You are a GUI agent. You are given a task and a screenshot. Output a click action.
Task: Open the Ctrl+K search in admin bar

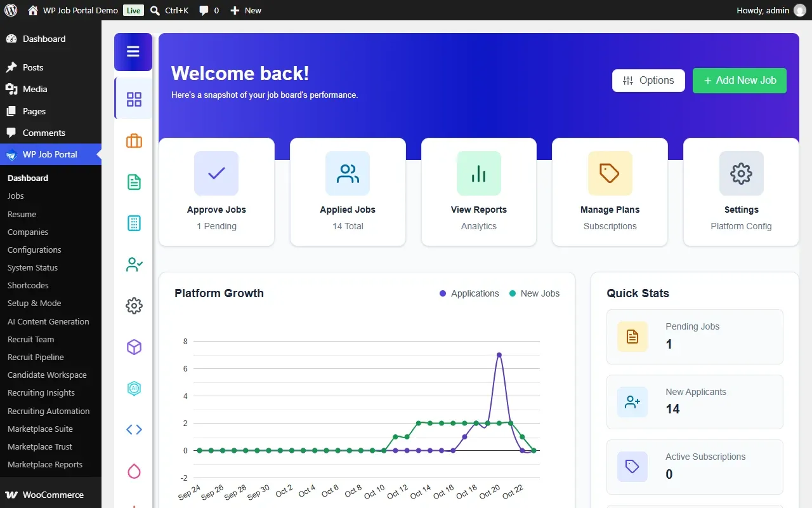169,10
